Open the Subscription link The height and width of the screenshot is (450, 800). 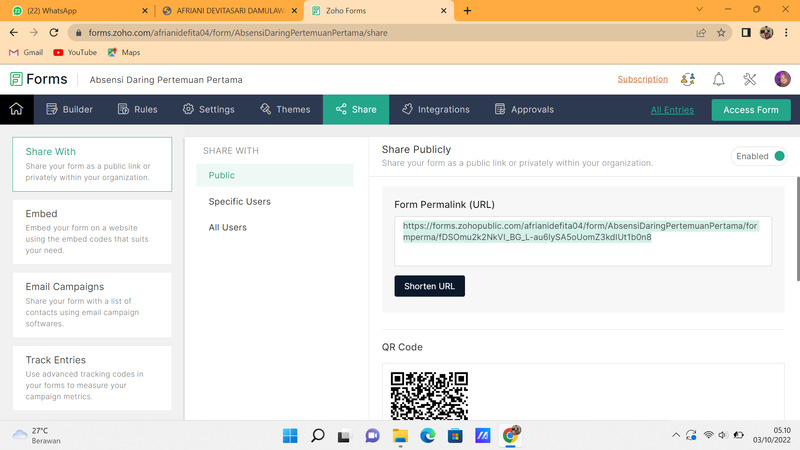642,79
